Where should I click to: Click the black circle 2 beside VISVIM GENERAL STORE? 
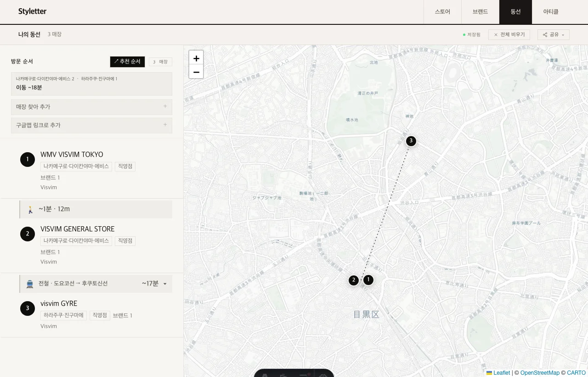(x=28, y=234)
